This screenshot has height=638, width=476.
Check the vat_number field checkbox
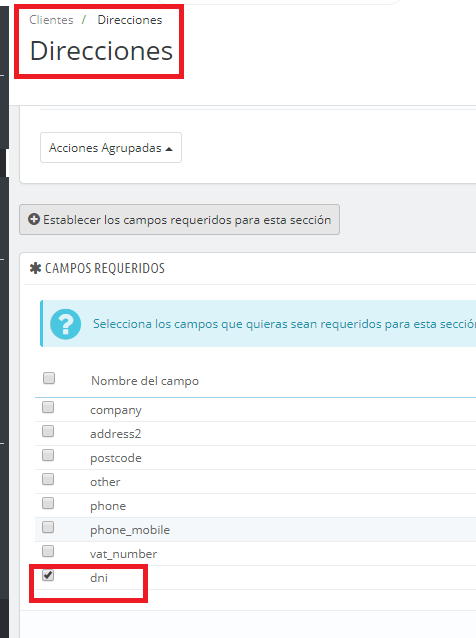(x=48, y=551)
